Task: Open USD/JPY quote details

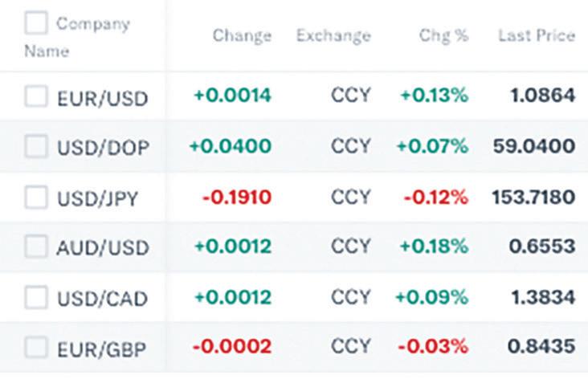Action: 97,198
